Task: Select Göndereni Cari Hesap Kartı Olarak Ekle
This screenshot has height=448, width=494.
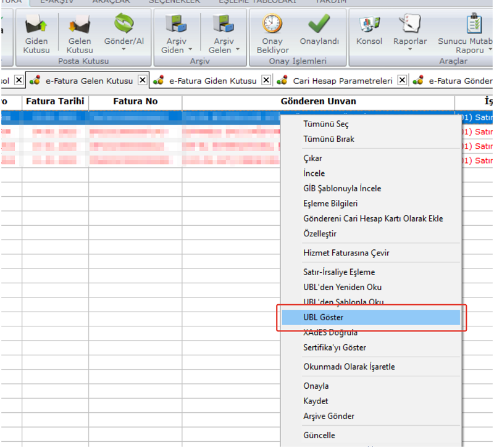Action: pos(371,219)
